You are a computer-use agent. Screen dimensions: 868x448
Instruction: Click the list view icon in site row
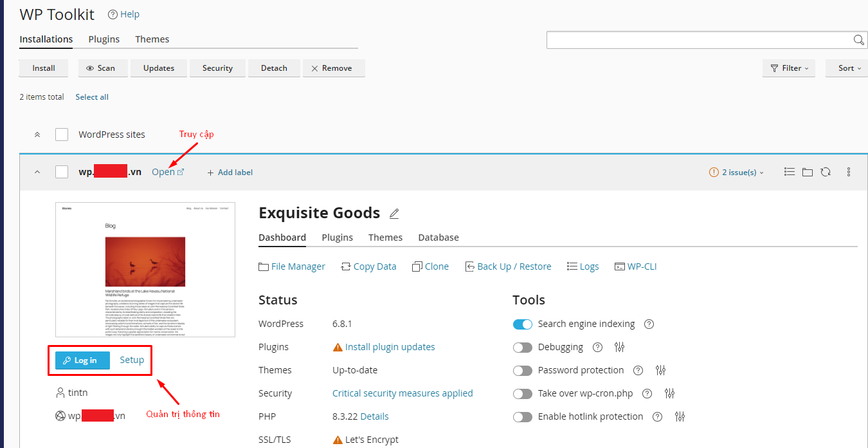(x=790, y=172)
